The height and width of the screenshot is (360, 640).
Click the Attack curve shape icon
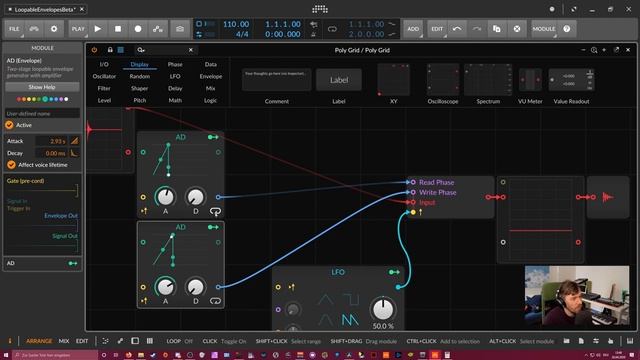[x=74, y=141]
